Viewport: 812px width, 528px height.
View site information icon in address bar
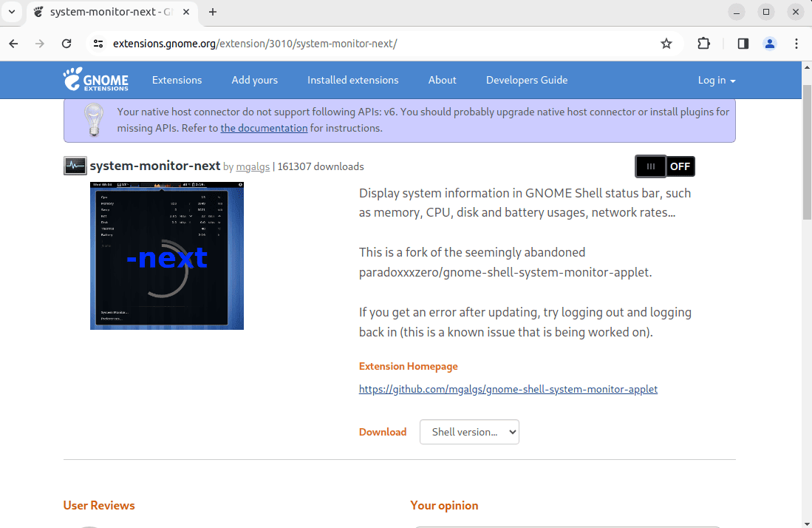pos(98,44)
